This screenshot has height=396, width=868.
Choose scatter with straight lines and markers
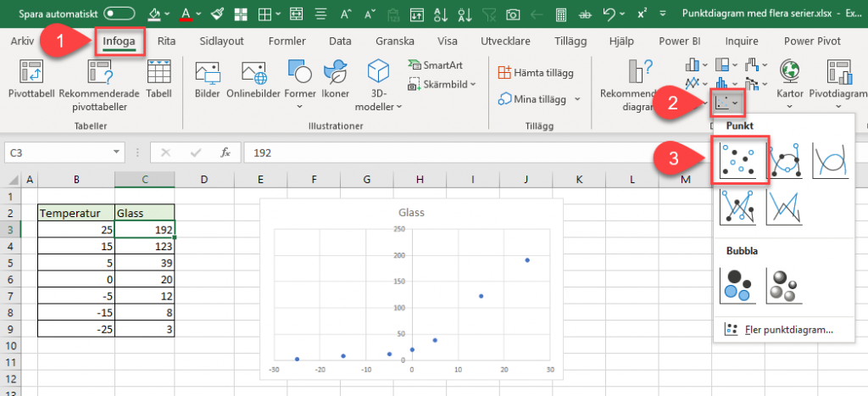[740, 207]
